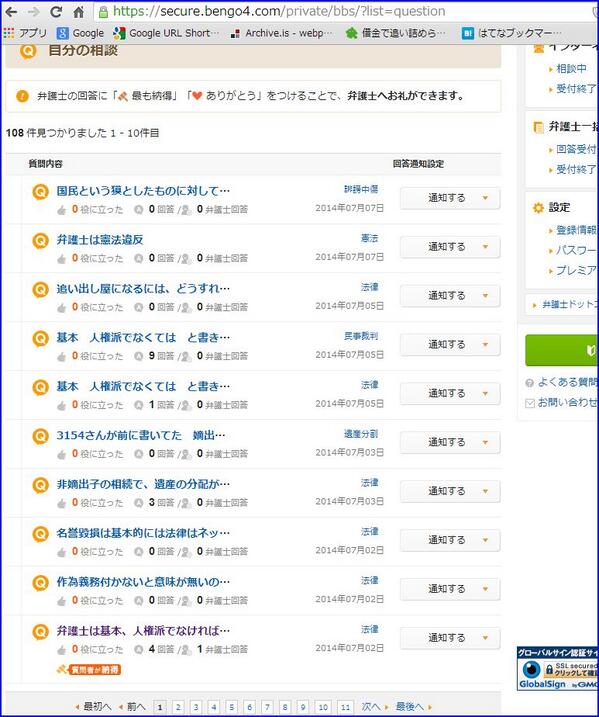The image size is (599, 717).
Task: Click the browser address bar URL
Action: (279, 12)
